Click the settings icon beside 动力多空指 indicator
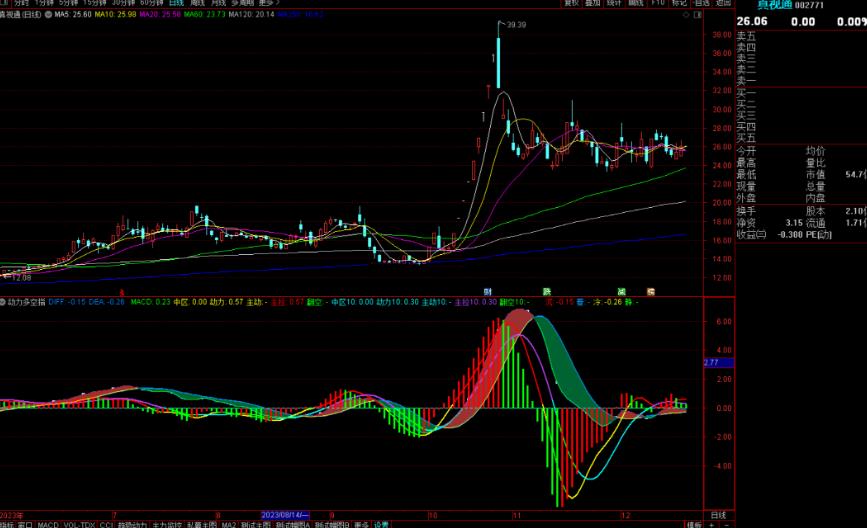The width and height of the screenshot is (867, 528). point(3,302)
